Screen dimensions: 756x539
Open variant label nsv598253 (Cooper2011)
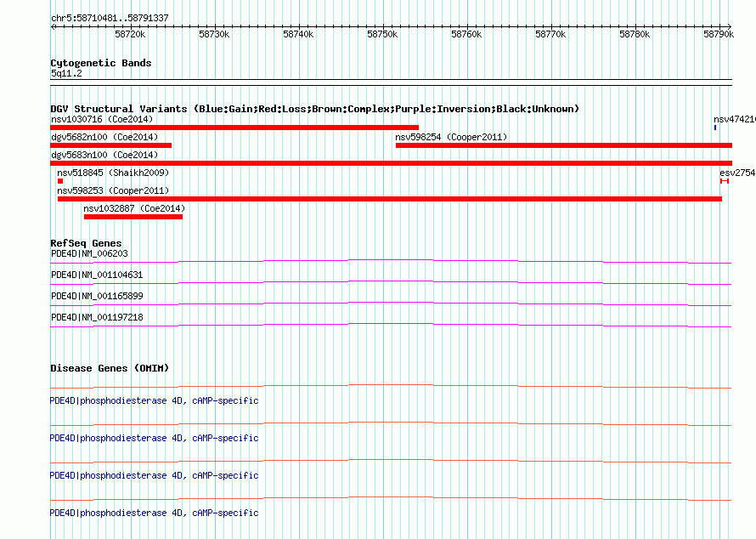(x=113, y=190)
